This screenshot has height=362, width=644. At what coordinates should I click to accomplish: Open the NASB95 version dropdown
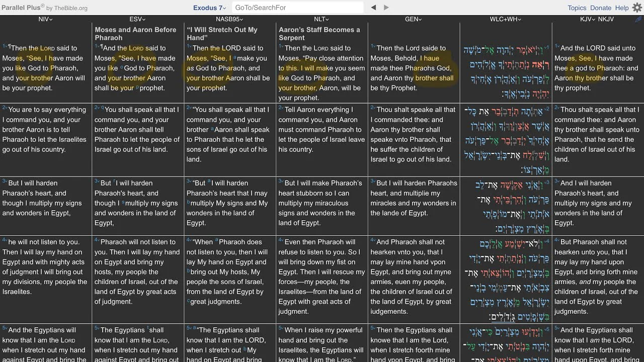230,19
